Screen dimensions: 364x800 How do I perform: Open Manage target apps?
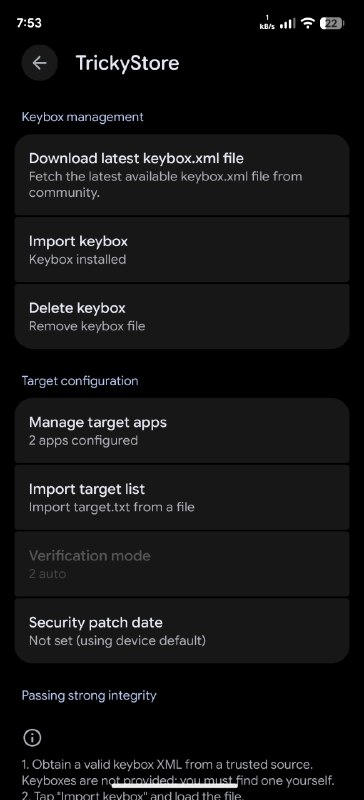click(182, 431)
